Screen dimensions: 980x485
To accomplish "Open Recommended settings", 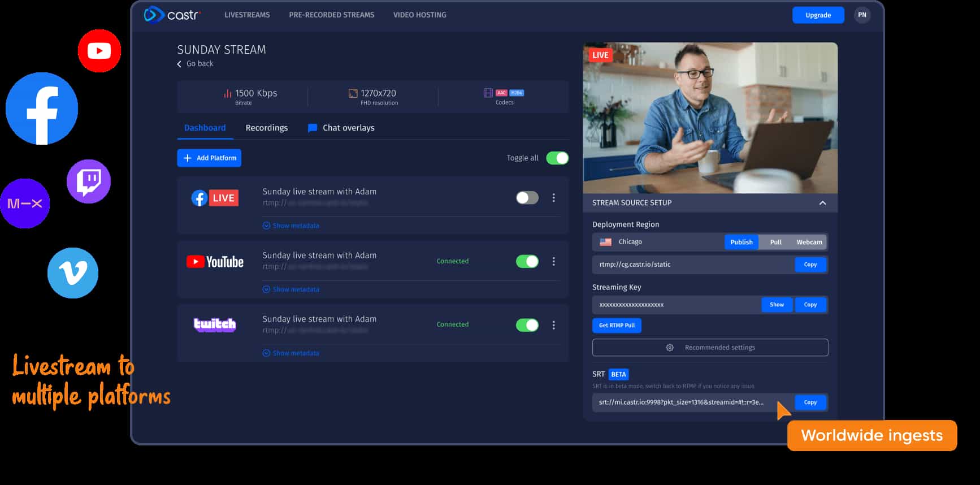I will (710, 348).
